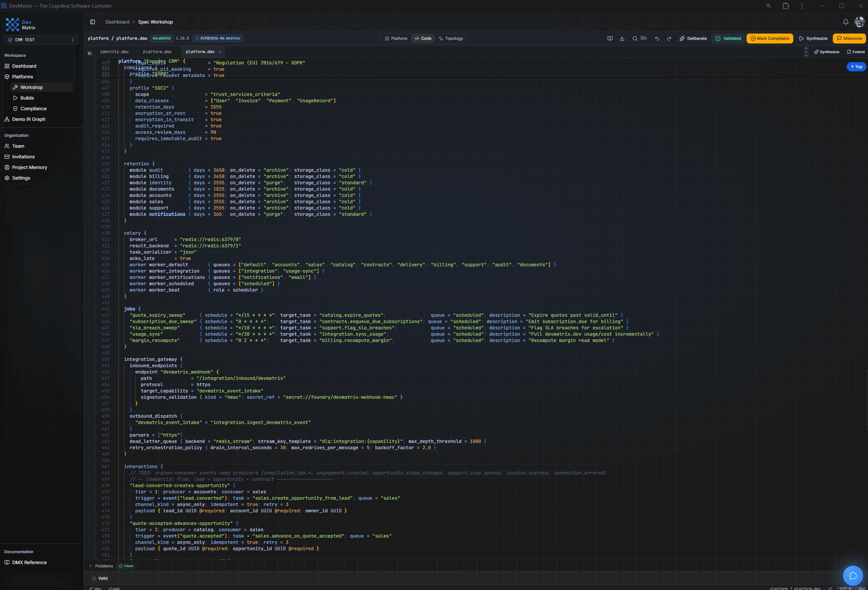868x590 pixels.
Task: Click Mark Compilable
Action: pos(770,39)
